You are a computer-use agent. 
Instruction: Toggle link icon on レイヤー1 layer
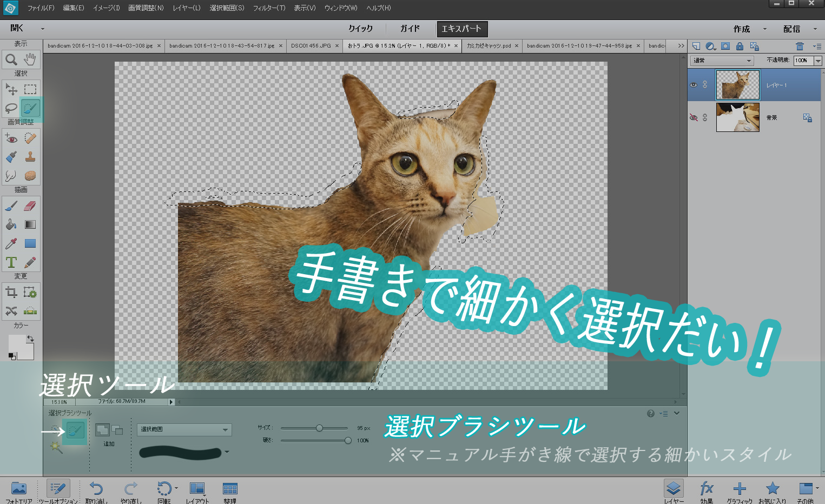click(705, 85)
